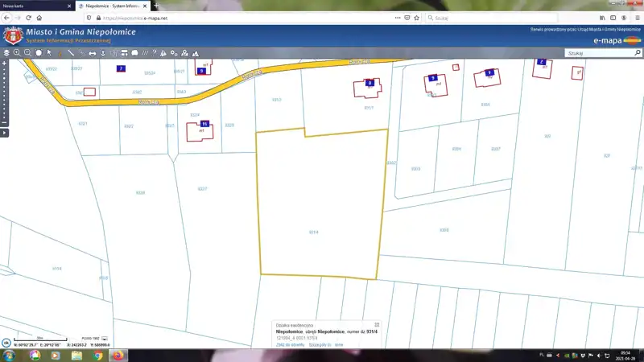Click the 'Zbliż do obiektu' link
Screen dimensions: 644x362
287,343
